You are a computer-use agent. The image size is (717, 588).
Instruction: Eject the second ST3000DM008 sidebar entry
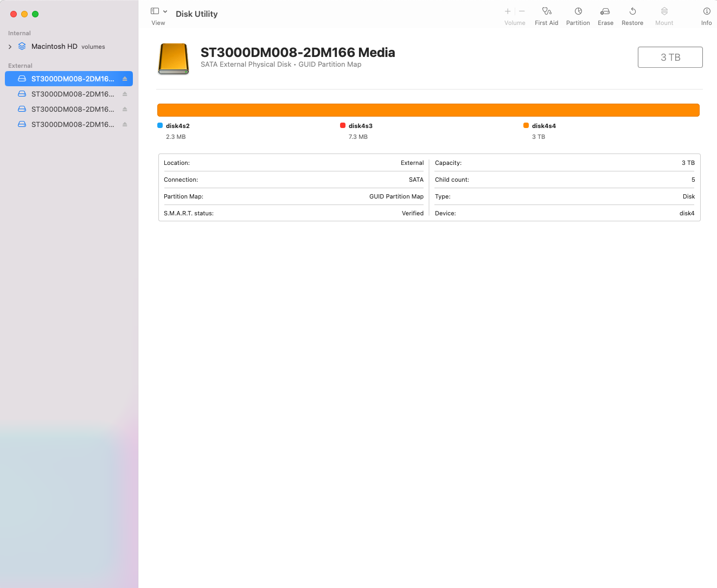pos(125,94)
